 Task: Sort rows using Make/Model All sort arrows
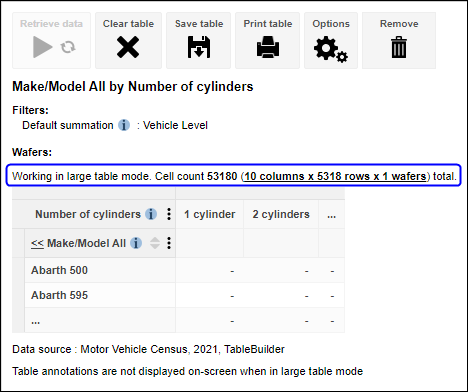155,243
